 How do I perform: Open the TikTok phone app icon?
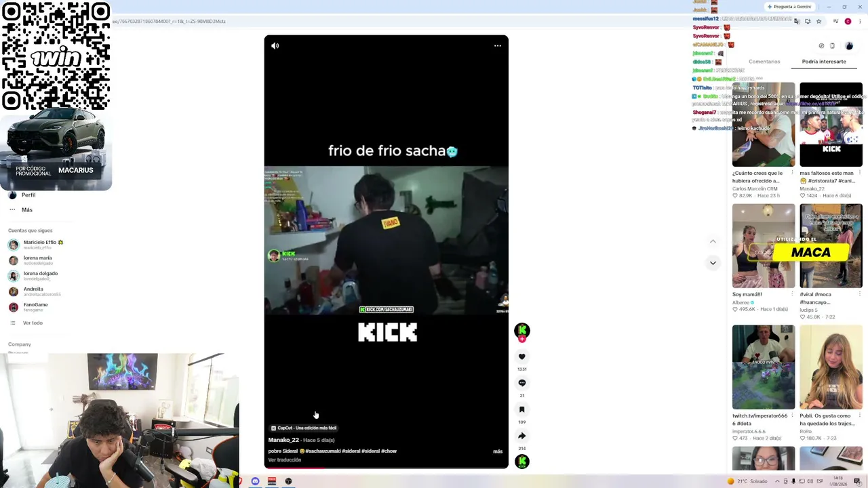coord(832,46)
